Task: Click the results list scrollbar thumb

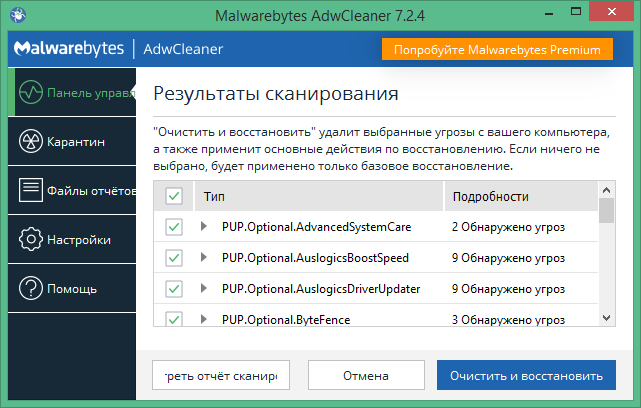Action: point(607,211)
